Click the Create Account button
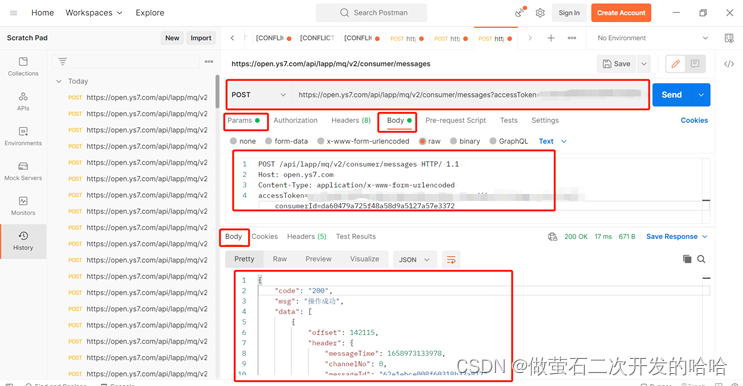Viewport: 743px width, 386px height. [621, 13]
